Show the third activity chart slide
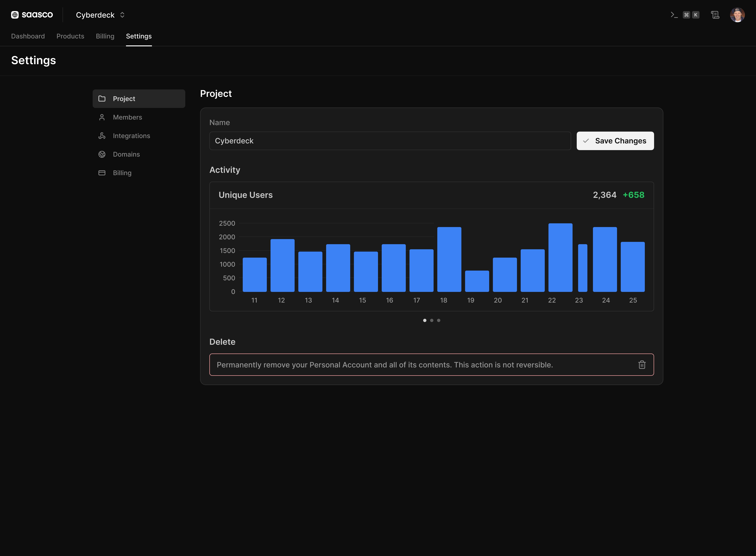The image size is (756, 556). tap(439, 320)
